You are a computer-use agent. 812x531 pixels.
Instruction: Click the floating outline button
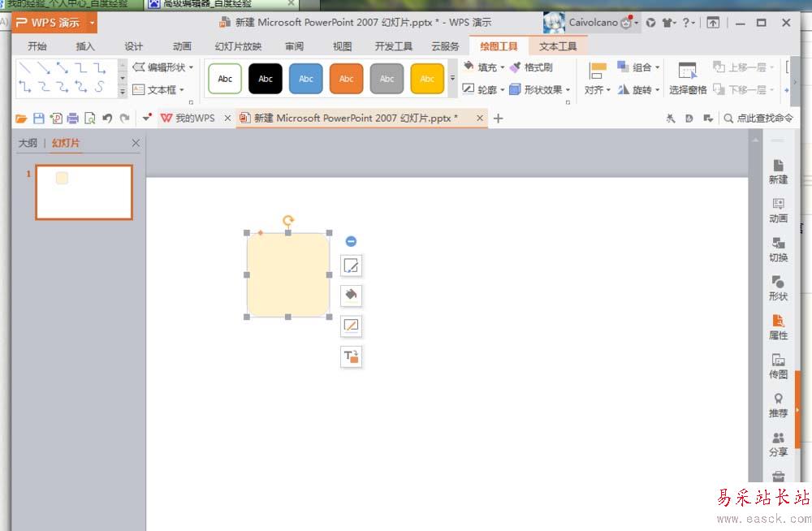351,326
